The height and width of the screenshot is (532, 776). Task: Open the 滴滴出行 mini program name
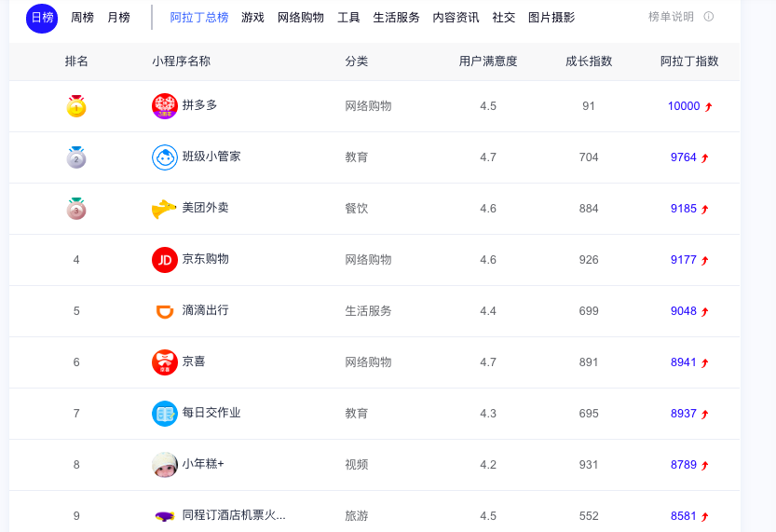tap(205, 310)
